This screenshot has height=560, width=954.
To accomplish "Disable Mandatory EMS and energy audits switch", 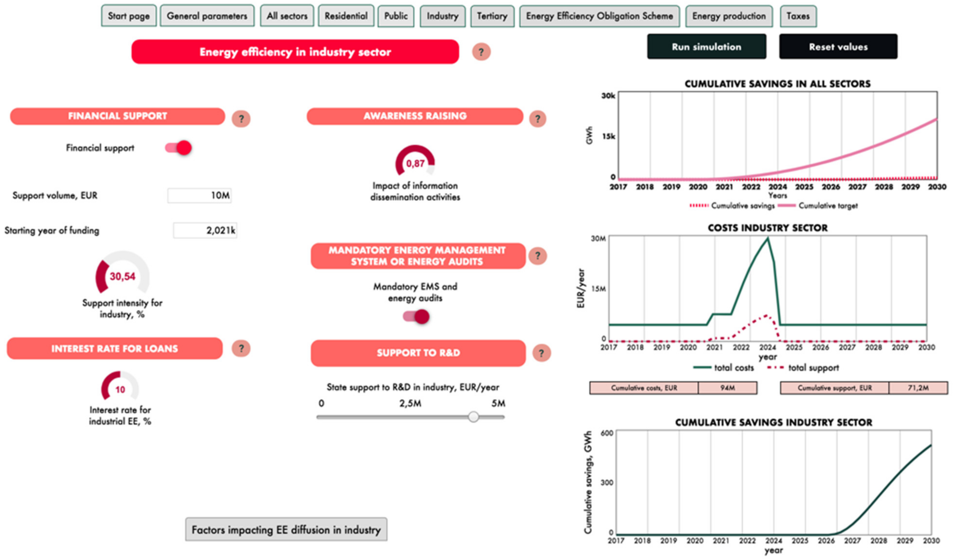I will tap(416, 316).
